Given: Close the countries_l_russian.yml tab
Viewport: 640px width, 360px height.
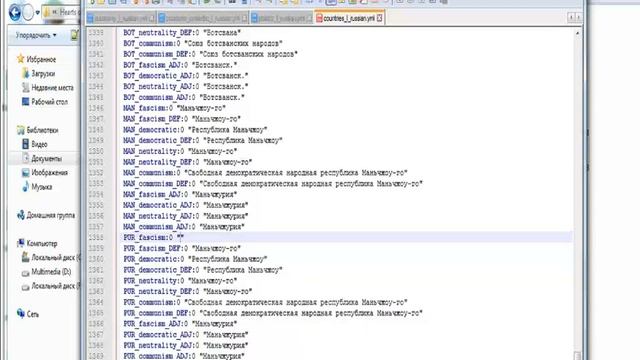Looking at the screenshot, I should 380,18.
